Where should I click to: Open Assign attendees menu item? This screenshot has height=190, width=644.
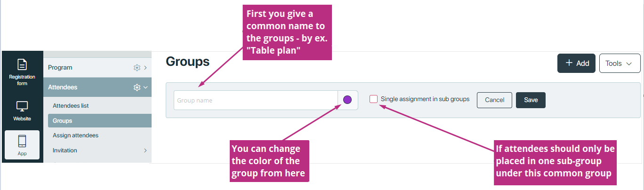pyautogui.click(x=75, y=135)
